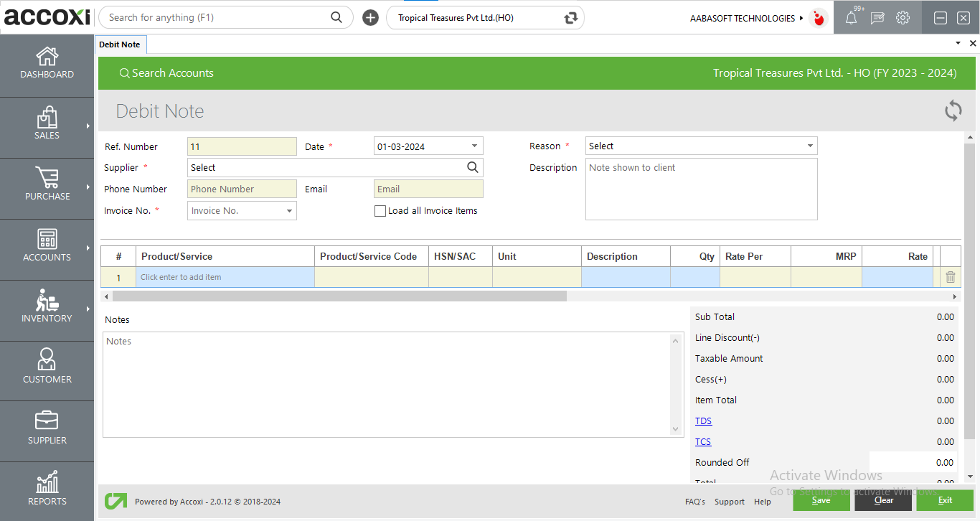Screen dimensions: 980x521
Task: Select the Debit Note tab
Action: click(x=120, y=44)
